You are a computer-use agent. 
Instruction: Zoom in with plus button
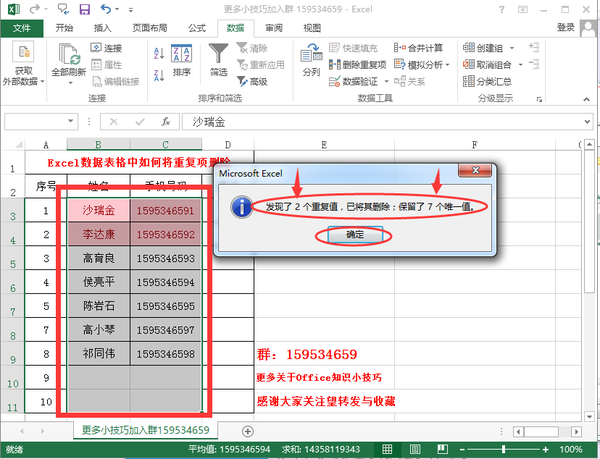(x=545, y=449)
